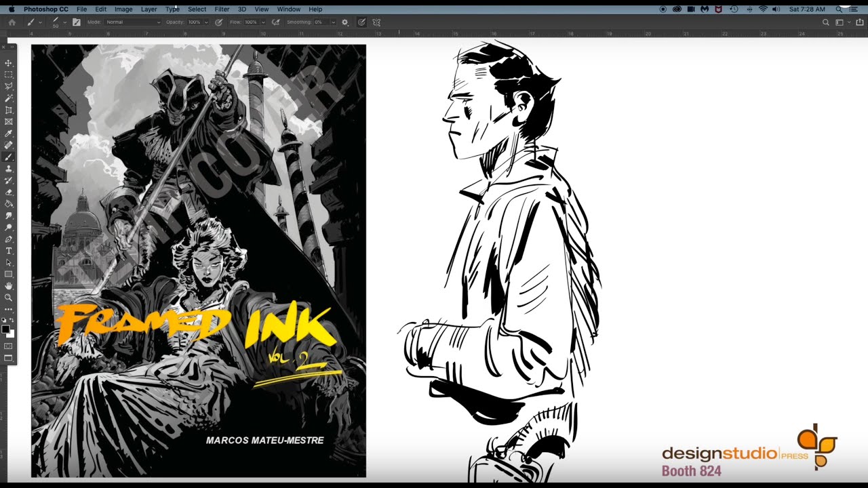Open the Photoshop CC application menu
This screenshot has width=868, height=488.
[45, 9]
